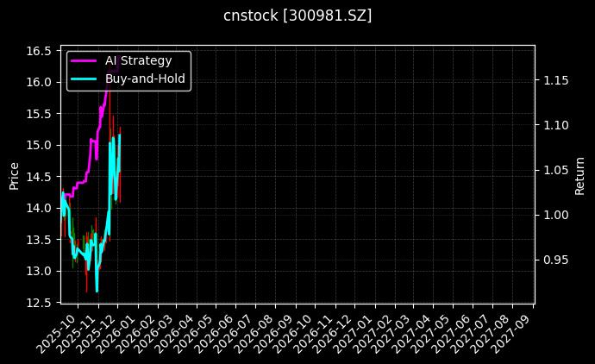
Task: Click the 1.10 return tick label
Action: pyautogui.click(x=556, y=125)
